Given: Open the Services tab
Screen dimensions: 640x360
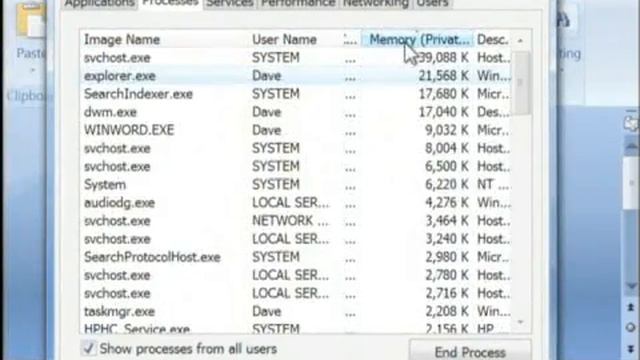Looking at the screenshot, I should (229, 4).
